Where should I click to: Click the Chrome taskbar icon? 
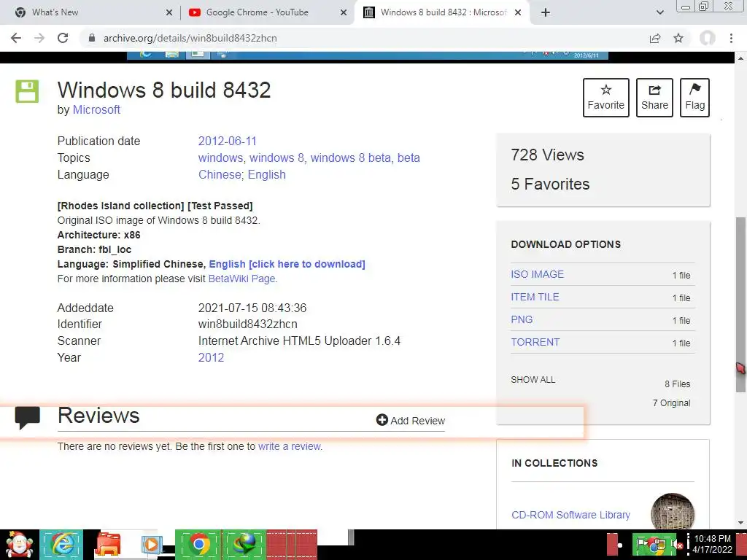tap(198, 544)
